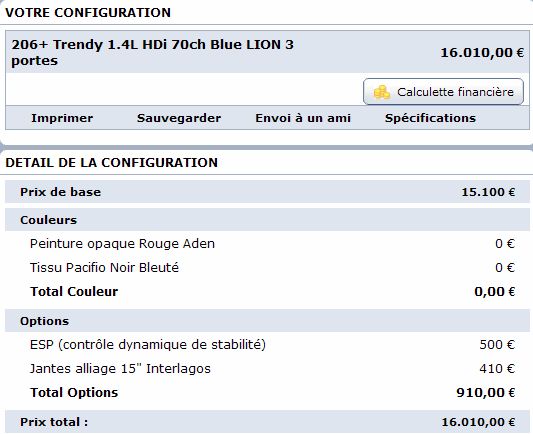Select the VOTRE CONFIGURATION heading
This screenshot has width=533, height=434.
[x=88, y=13]
